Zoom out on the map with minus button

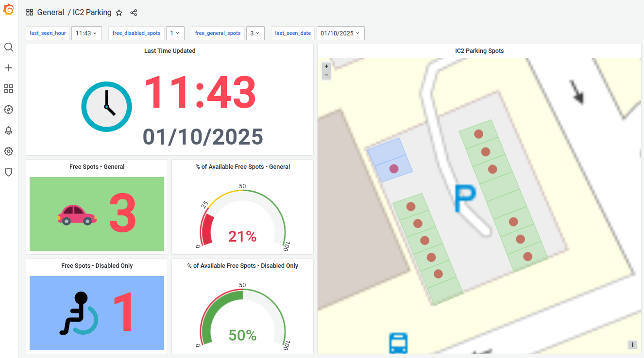(326, 75)
